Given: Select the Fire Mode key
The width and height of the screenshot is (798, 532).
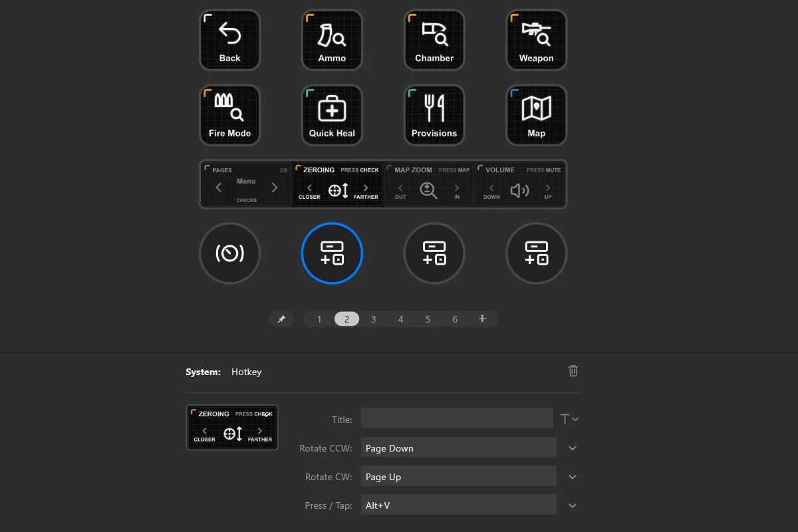Looking at the screenshot, I should click(x=229, y=115).
